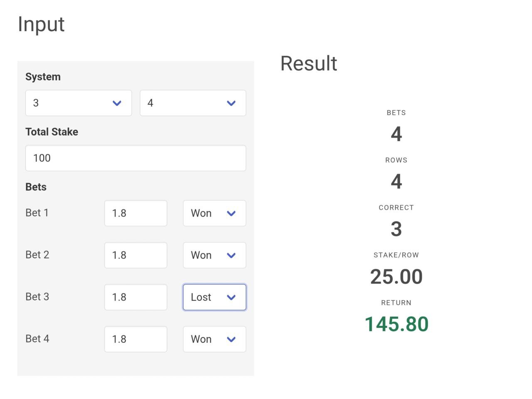Click the 25.00 stake per row value

(396, 277)
